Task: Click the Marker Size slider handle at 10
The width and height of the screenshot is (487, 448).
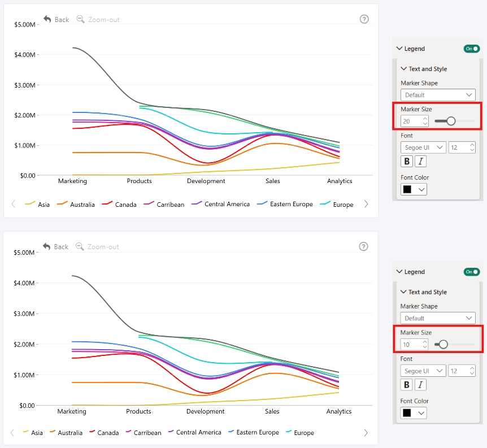Action: (x=443, y=344)
